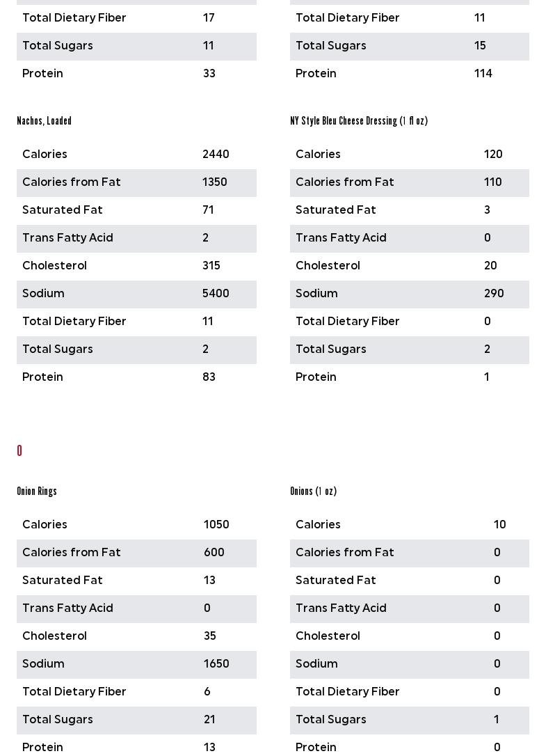
Task: Click the Total Dietary Fiber value 17
Action: [209, 18]
